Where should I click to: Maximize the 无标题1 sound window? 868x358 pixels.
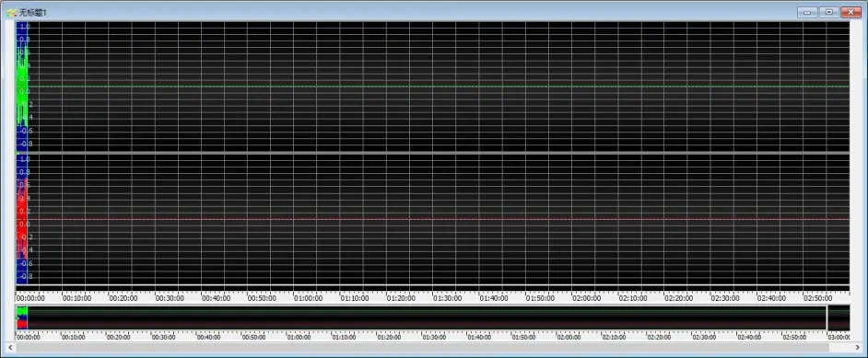tap(828, 12)
